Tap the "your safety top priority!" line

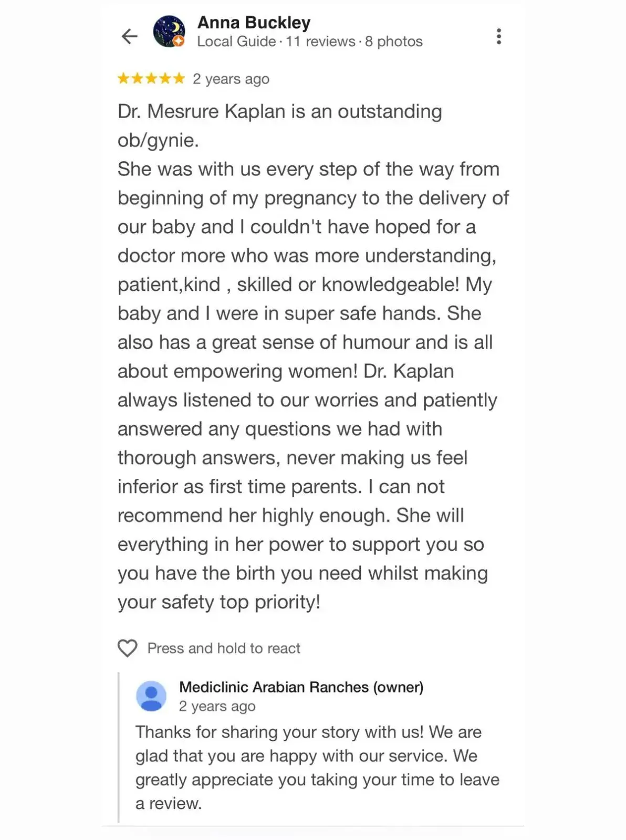pyautogui.click(x=218, y=602)
